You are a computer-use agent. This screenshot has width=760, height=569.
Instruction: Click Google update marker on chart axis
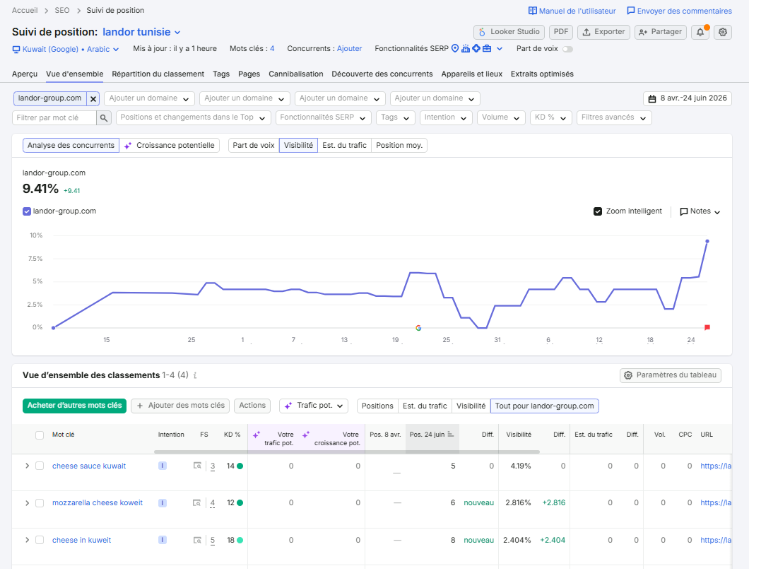point(418,328)
